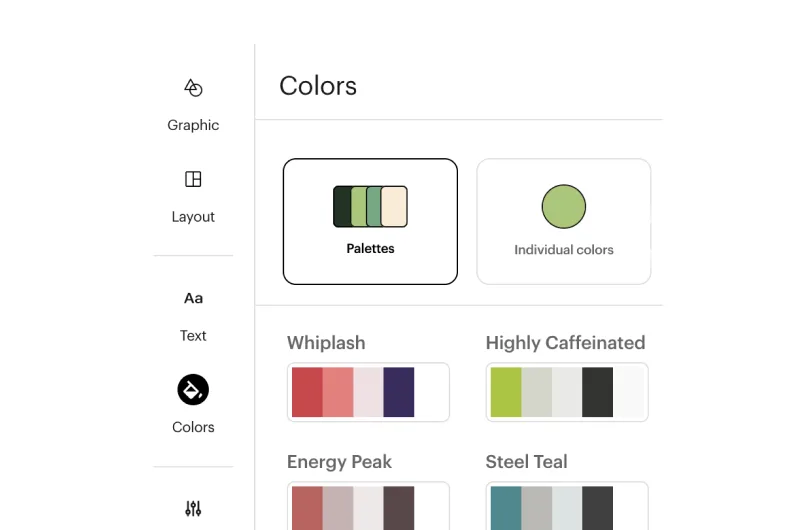Click the navy swatch in Whiplash
The image size is (794, 530).
click(x=398, y=392)
